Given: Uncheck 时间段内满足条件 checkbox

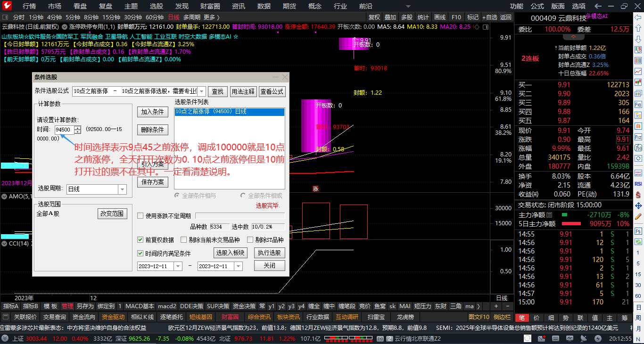Looking at the screenshot, I should [140, 254].
